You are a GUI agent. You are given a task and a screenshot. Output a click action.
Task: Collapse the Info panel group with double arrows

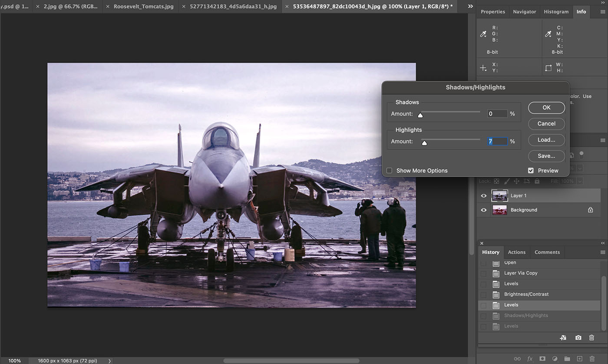click(603, 3)
